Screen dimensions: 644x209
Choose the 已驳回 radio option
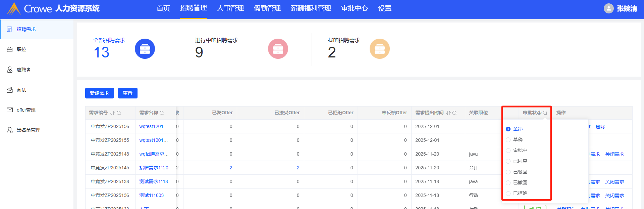pyautogui.click(x=508, y=172)
